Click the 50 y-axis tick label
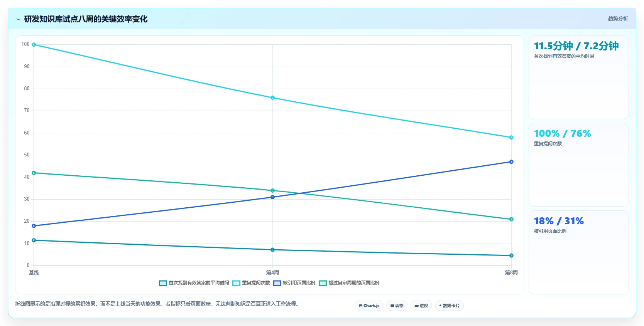This screenshot has height=326, width=644. [x=27, y=155]
